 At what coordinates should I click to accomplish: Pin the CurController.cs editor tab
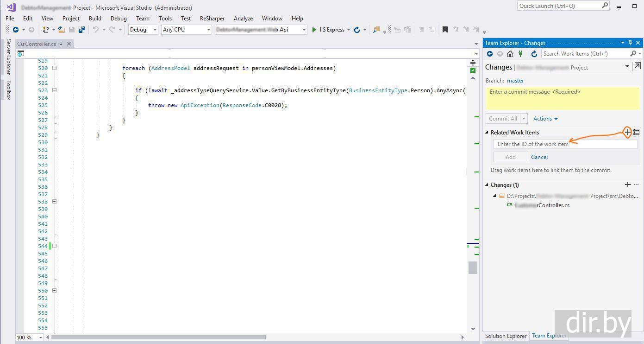click(x=61, y=44)
